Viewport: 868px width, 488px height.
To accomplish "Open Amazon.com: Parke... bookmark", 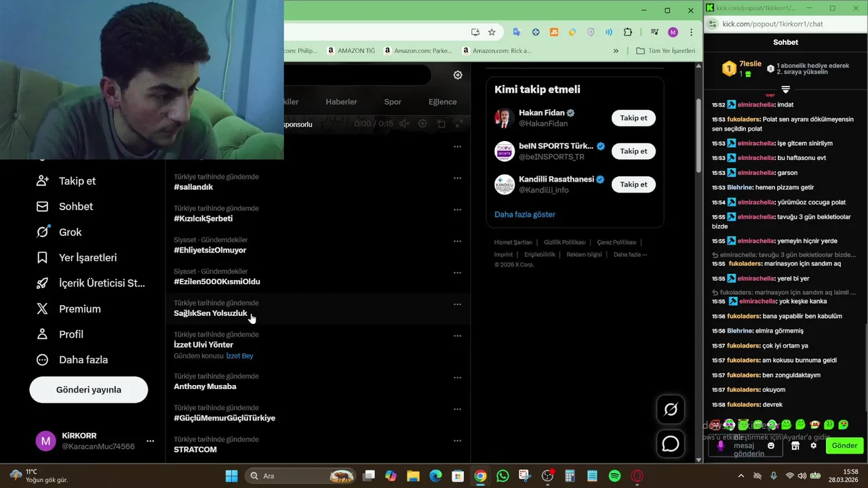I will [418, 51].
